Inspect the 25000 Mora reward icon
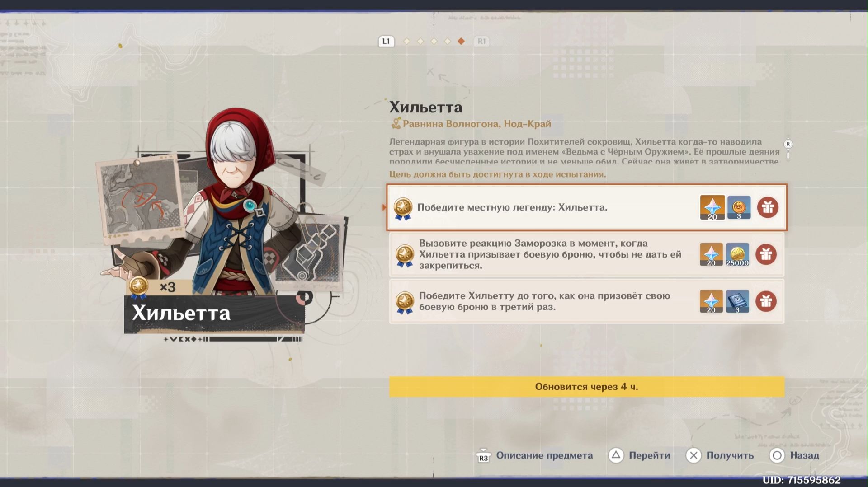Image resolution: width=868 pixels, height=487 pixels. 737,254
